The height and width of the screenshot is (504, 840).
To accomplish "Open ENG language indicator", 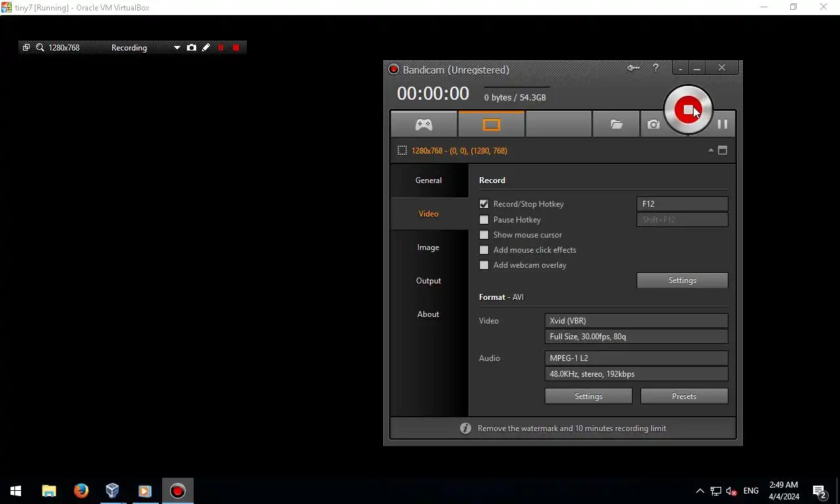I will pos(751,491).
